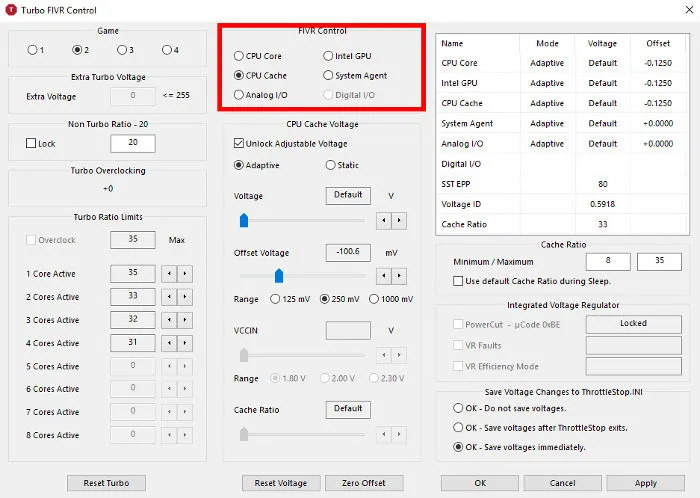This screenshot has width=700, height=498.
Task: Select System Agent row in voltage table
Action: [562, 123]
